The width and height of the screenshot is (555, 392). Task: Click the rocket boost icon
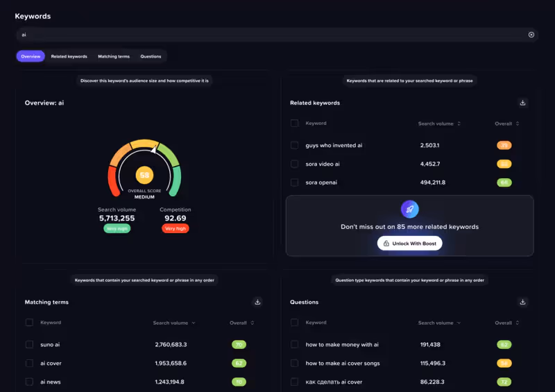click(x=409, y=210)
